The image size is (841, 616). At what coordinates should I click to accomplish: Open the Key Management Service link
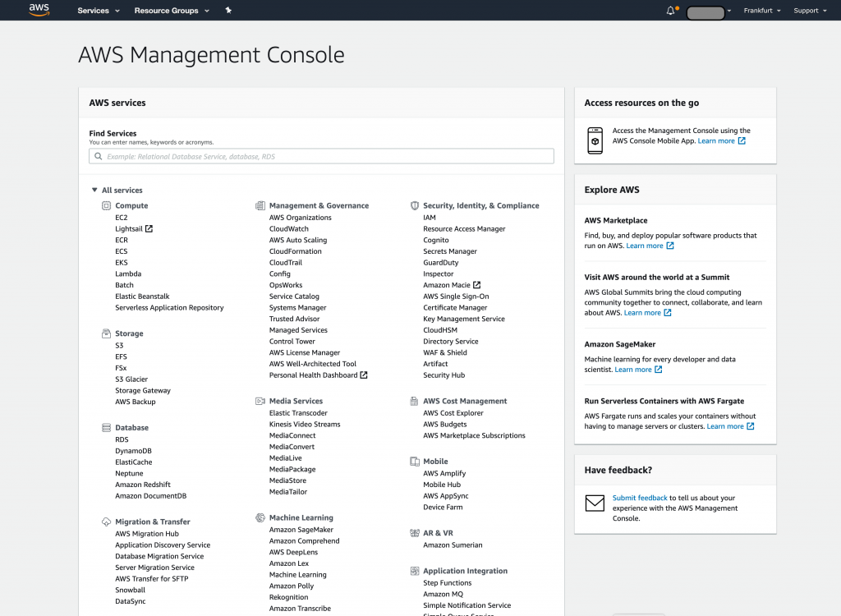[464, 319]
